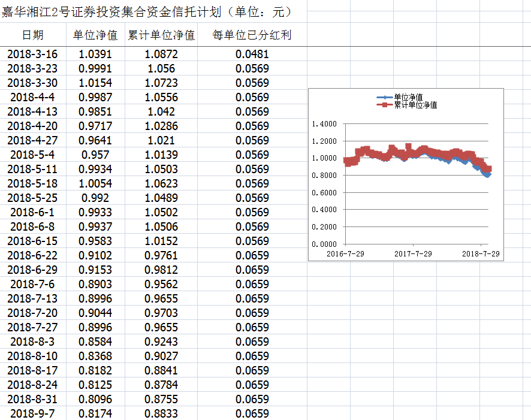Click the 单位净值 column header cell
The image size is (531, 420).
click(95, 35)
